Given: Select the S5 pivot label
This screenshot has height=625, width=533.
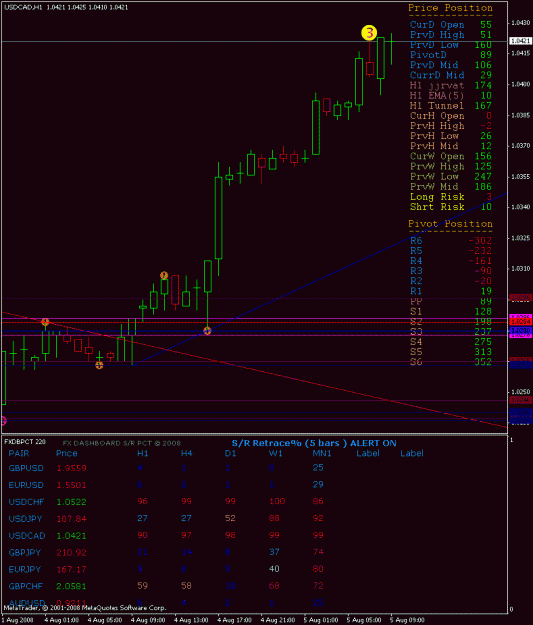Looking at the screenshot, I should [416, 352].
